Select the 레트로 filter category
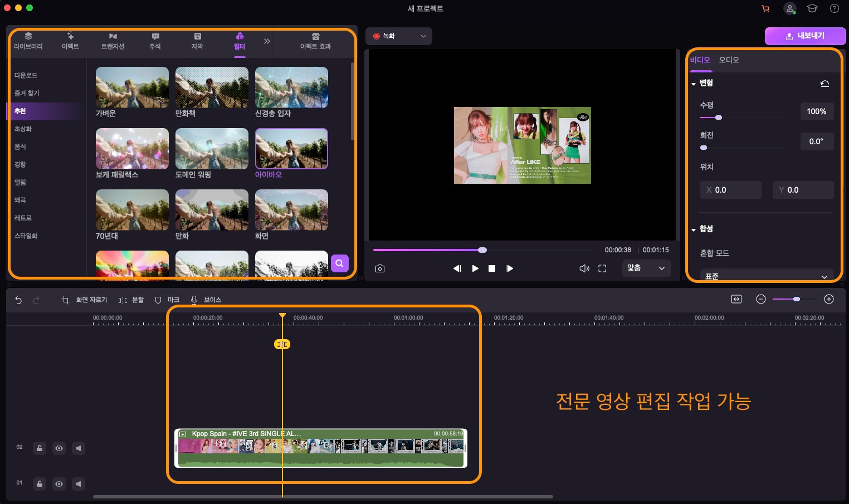Screen dimensions: 849x504 click(23, 218)
